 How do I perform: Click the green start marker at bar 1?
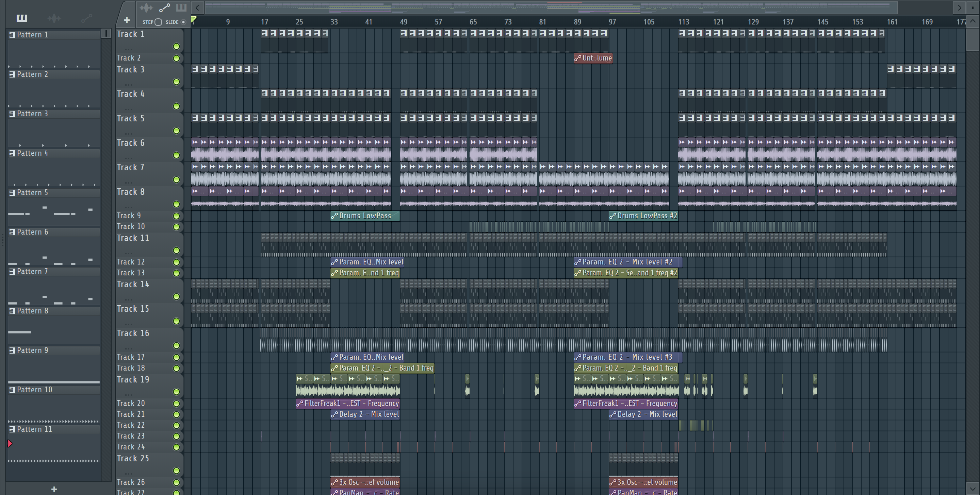pyautogui.click(x=194, y=20)
